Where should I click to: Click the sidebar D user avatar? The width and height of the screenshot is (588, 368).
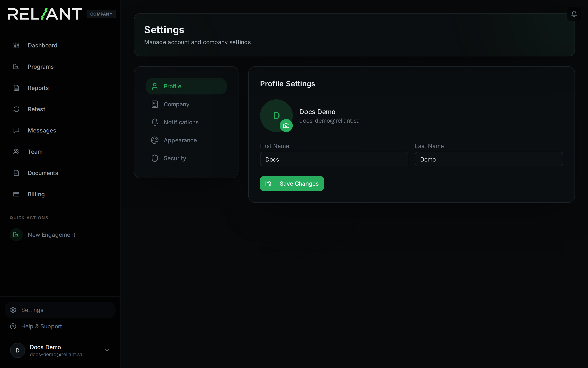point(18,350)
